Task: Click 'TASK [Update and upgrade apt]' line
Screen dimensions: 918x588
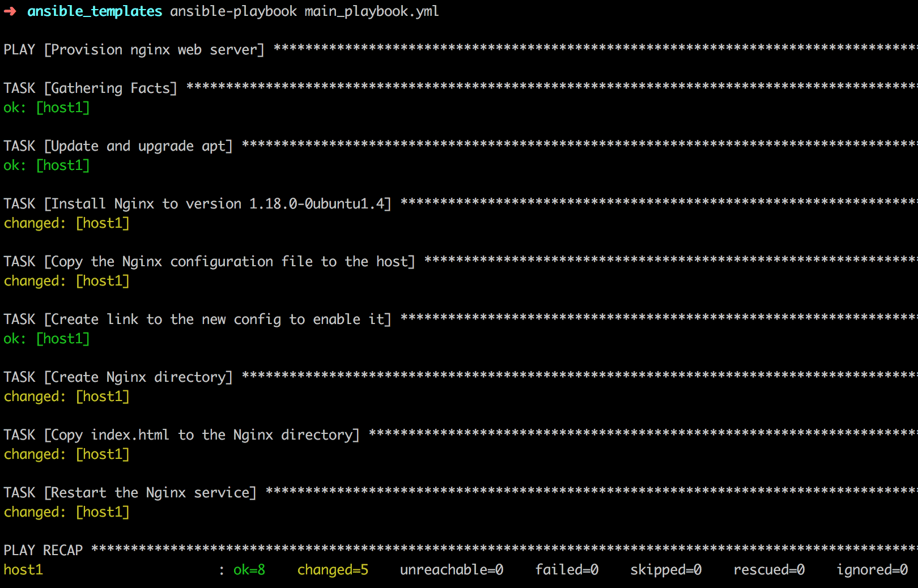Action: (x=118, y=146)
